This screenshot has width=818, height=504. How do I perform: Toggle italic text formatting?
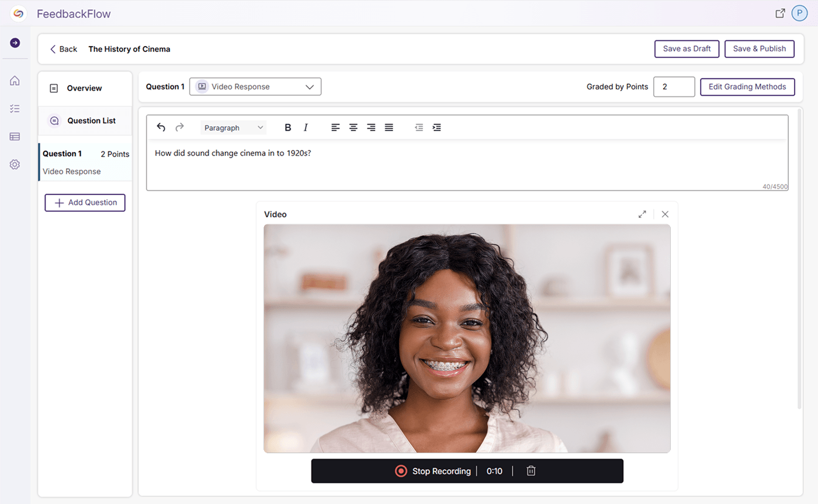(305, 127)
